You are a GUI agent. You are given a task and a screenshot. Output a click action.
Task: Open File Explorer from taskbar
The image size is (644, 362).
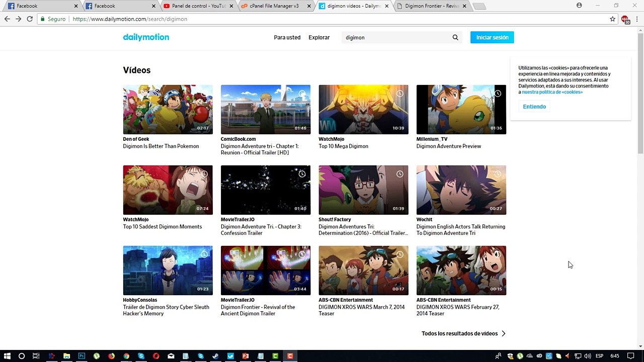66,356
